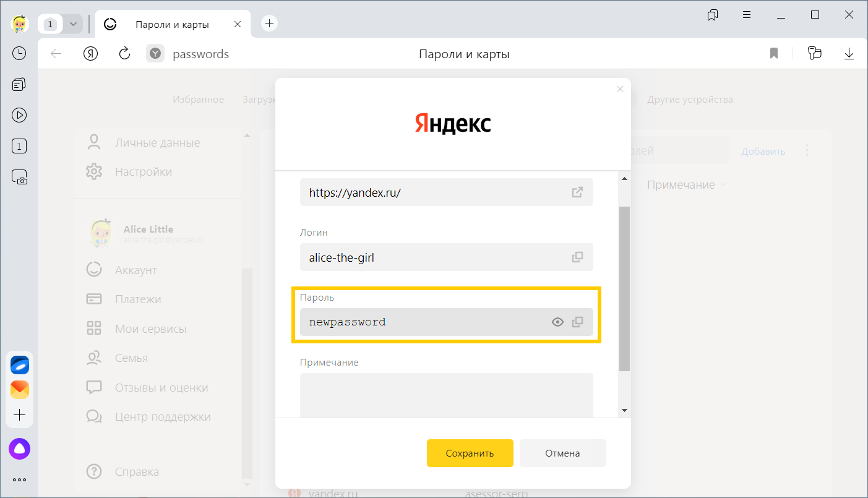Image resolution: width=868 pixels, height=498 pixels.
Task: Take a screenshot via sidebar camera icon
Action: pyautogui.click(x=19, y=177)
